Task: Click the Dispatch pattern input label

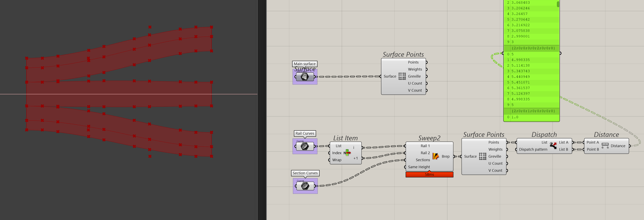Action: (533, 149)
